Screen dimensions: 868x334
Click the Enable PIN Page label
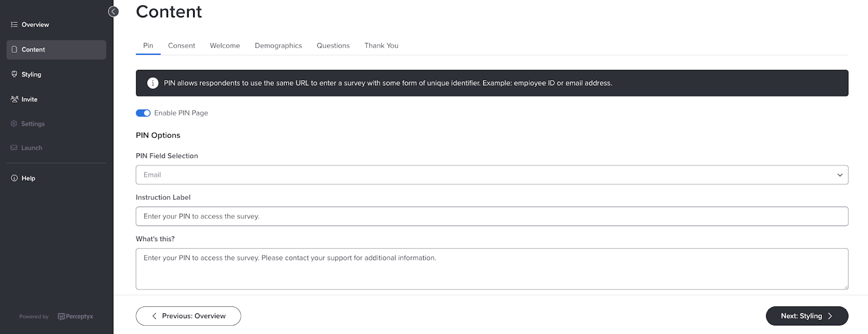pyautogui.click(x=181, y=113)
